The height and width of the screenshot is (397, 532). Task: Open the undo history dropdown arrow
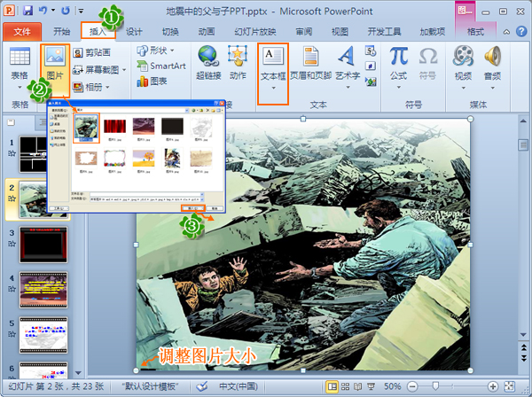click(x=53, y=11)
